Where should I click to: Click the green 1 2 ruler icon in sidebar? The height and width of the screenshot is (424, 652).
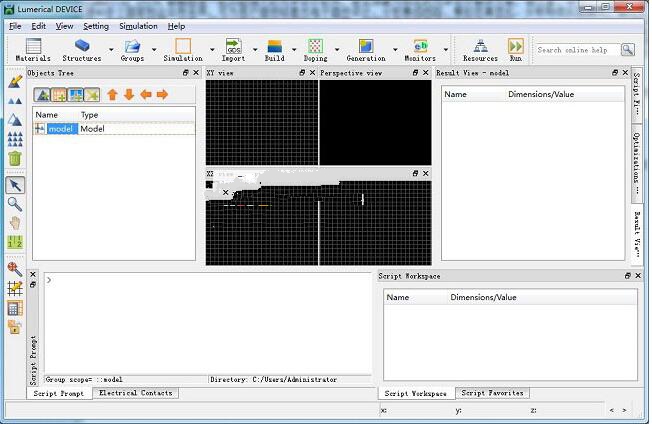pos(15,242)
